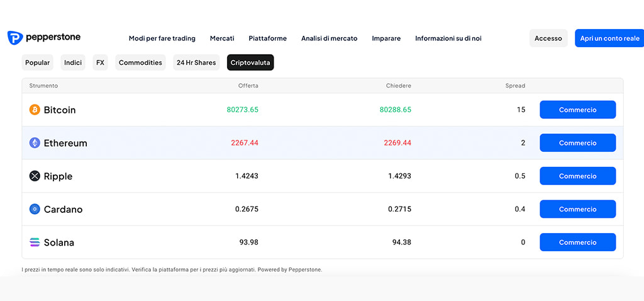Click the Pepperstone logo icon
This screenshot has width=644, height=301.
point(15,38)
